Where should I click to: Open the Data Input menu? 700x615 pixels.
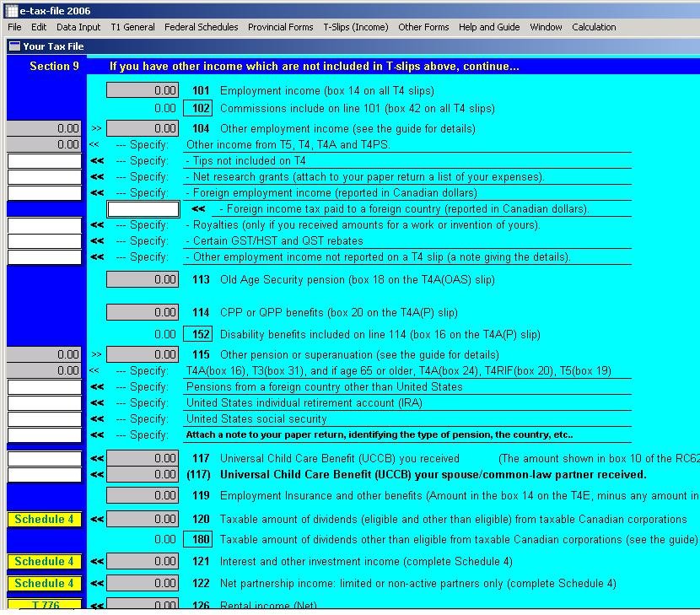pos(78,27)
